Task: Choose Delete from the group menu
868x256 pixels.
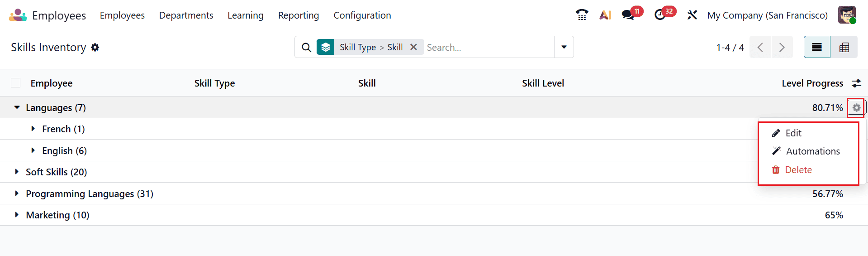Action: pos(798,170)
